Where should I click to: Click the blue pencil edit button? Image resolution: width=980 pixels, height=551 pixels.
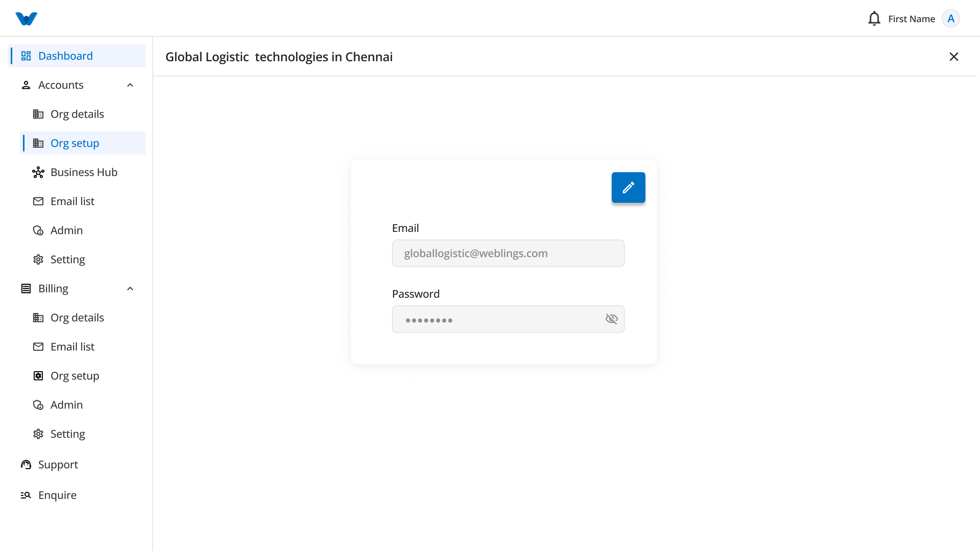628,187
